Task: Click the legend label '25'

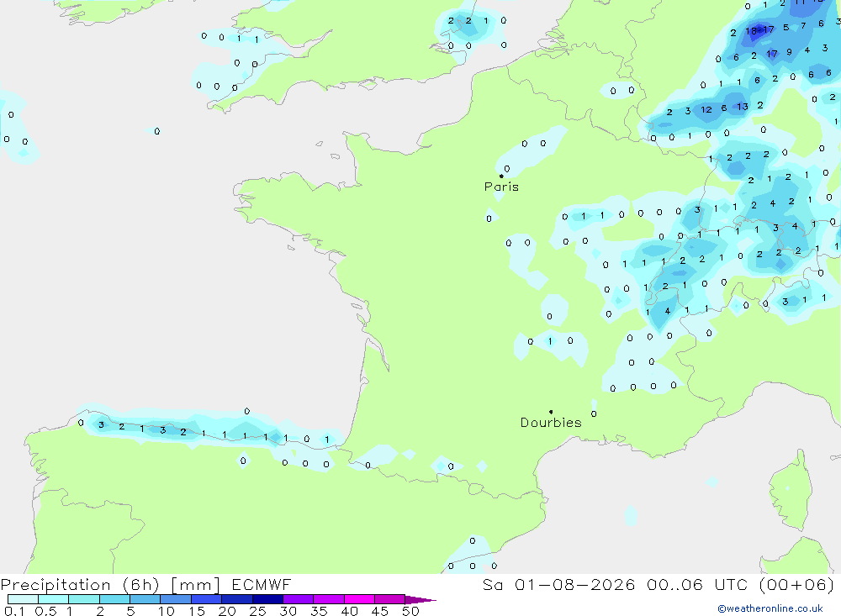Action: (258, 611)
